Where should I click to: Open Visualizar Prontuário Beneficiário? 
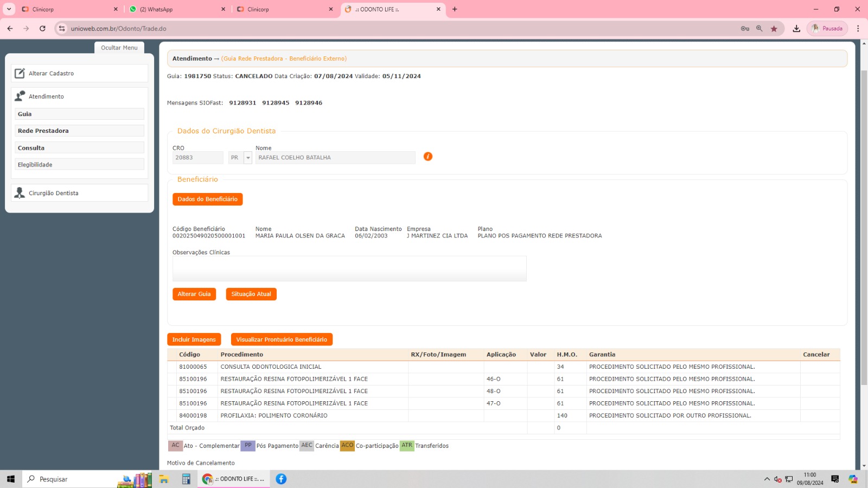coord(282,339)
